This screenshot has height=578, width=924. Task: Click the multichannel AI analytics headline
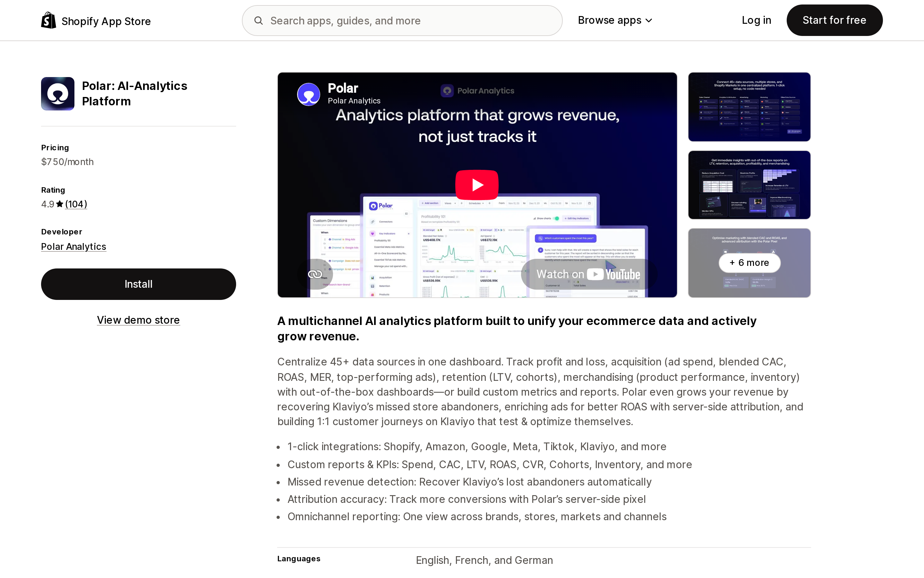tap(517, 328)
